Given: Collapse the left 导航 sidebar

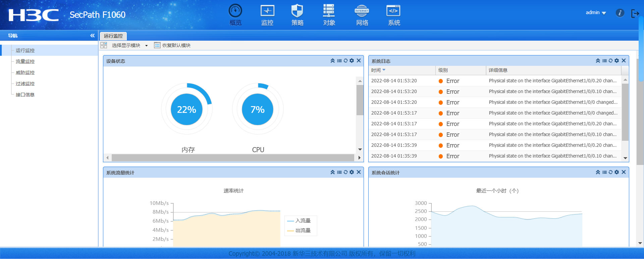Looking at the screenshot, I should coord(92,36).
